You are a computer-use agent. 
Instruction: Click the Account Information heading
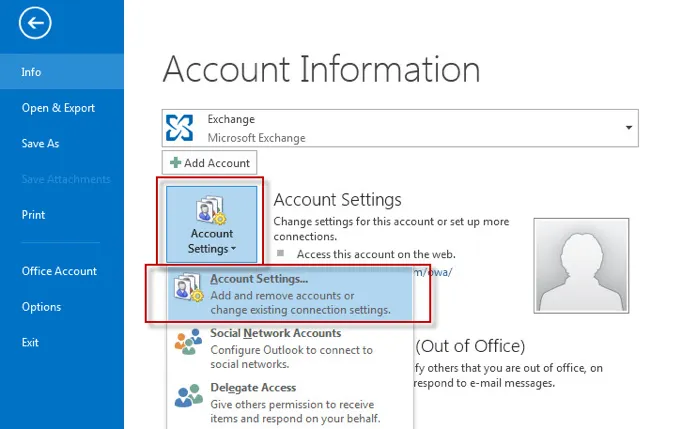click(321, 69)
